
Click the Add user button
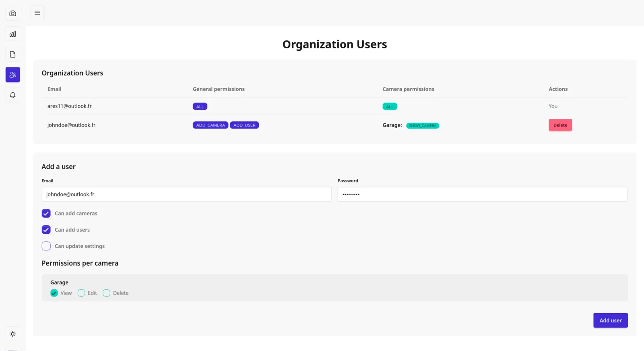[x=611, y=320]
